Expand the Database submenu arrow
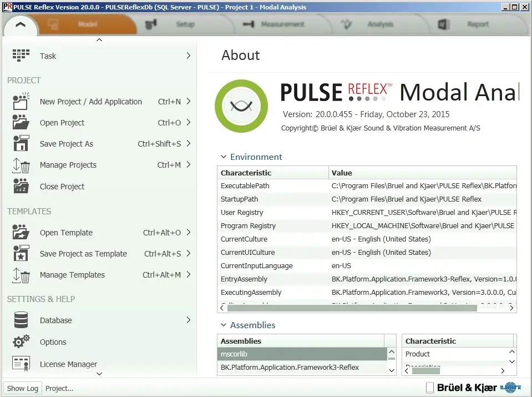This screenshot has height=397, width=532. point(189,320)
